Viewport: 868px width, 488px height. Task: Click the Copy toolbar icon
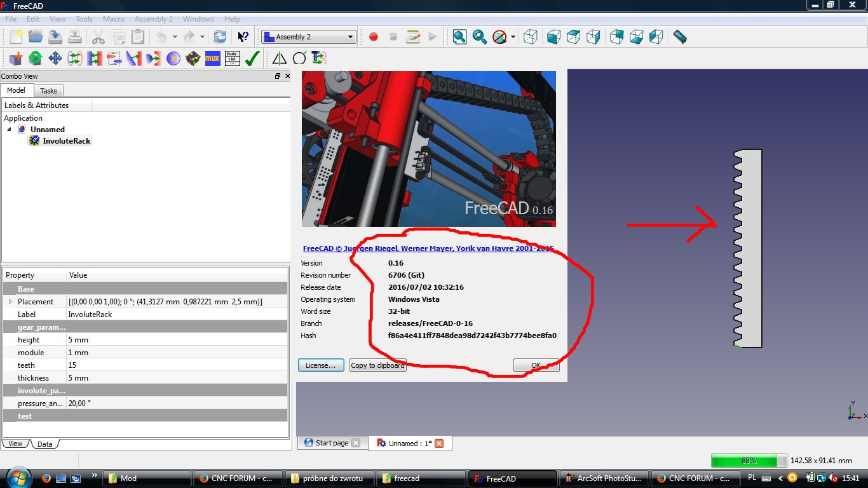[118, 37]
